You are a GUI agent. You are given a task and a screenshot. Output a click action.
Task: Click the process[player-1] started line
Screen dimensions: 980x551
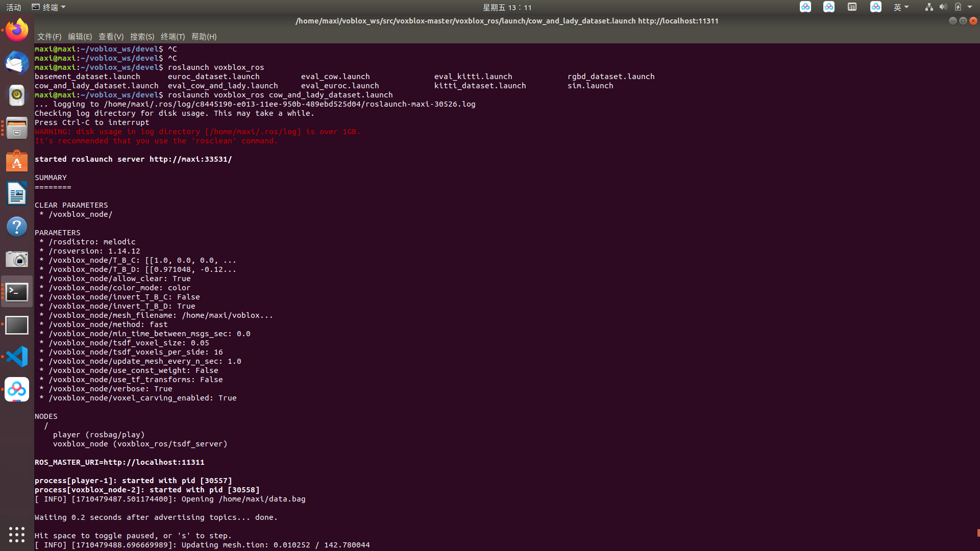[133, 481]
